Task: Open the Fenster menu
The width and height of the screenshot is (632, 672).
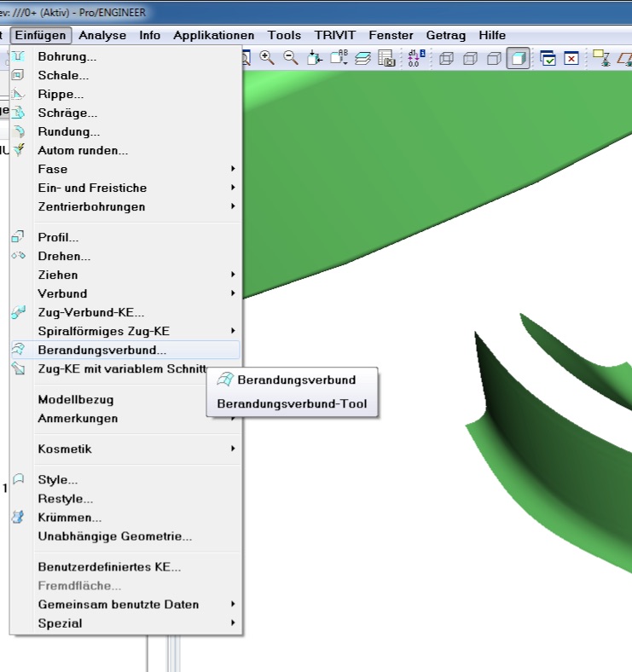Action: click(x=391, y=35)
